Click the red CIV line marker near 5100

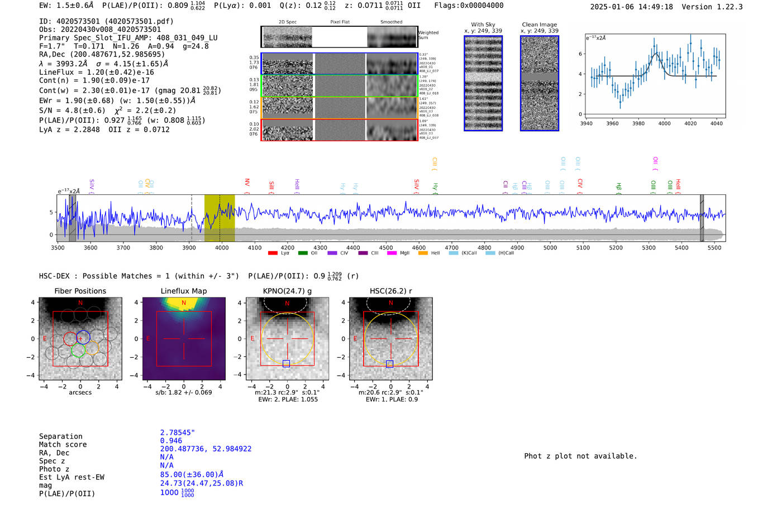[580, 183]
